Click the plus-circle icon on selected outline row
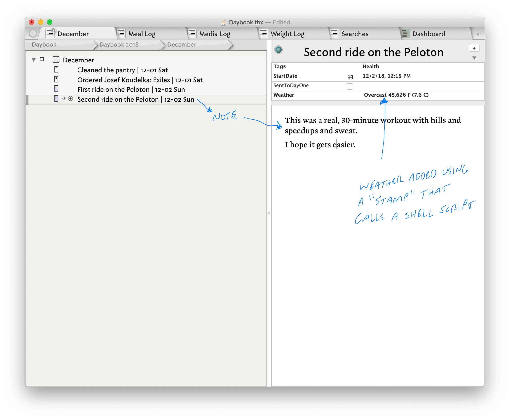510x420 pixels. [x=70, y=99]
